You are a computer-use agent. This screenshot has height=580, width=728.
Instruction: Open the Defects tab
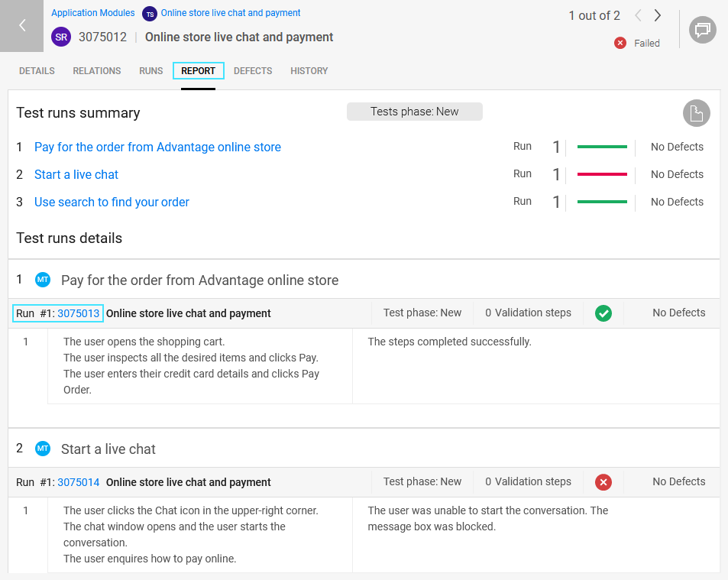tap(253, 71)
